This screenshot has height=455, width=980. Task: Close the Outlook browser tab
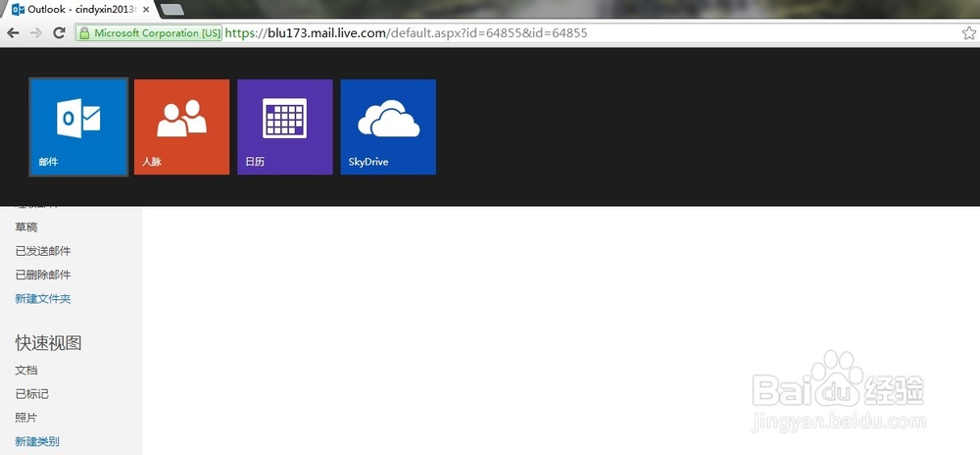pos(146,10)
